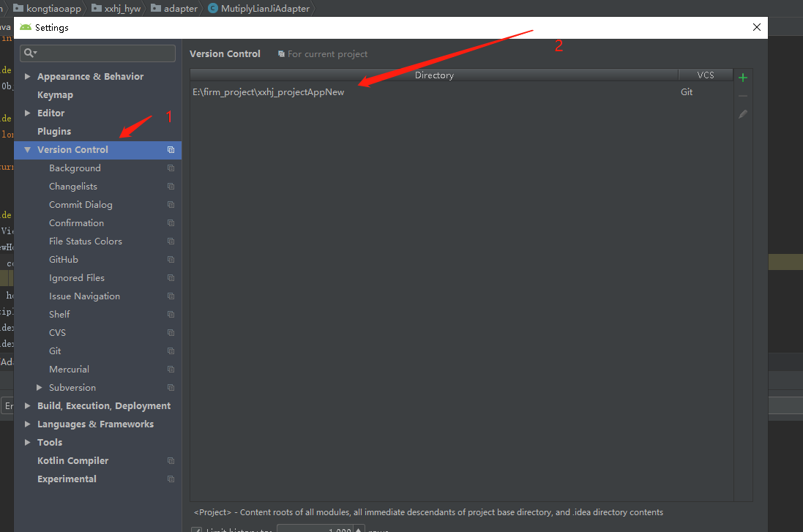Remove the selected directory mapping

click(x=743, y=96)
